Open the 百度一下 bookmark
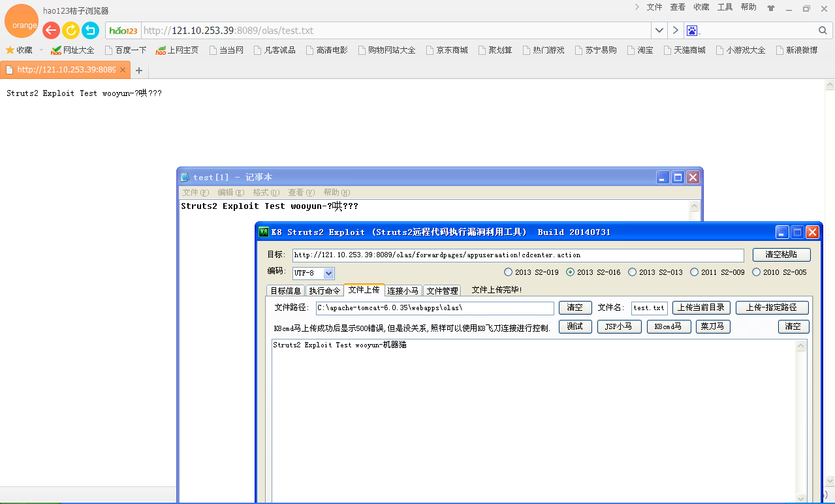The image size is (835, 504). tap(125, 50)
